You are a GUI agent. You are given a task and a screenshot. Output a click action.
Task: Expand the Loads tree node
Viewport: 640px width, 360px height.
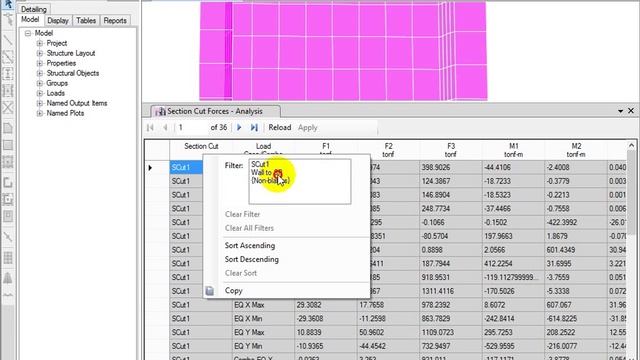tap(40, 93)
